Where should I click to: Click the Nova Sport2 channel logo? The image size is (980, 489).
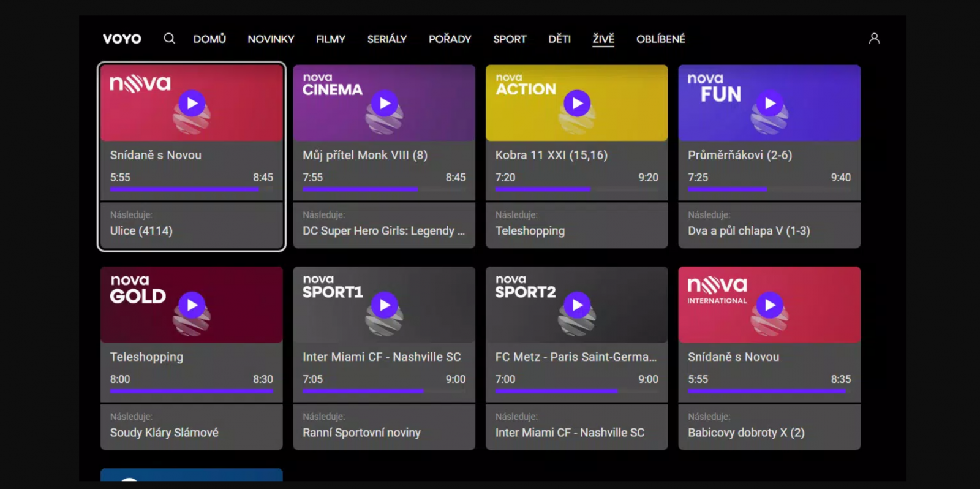coord(526,287)
